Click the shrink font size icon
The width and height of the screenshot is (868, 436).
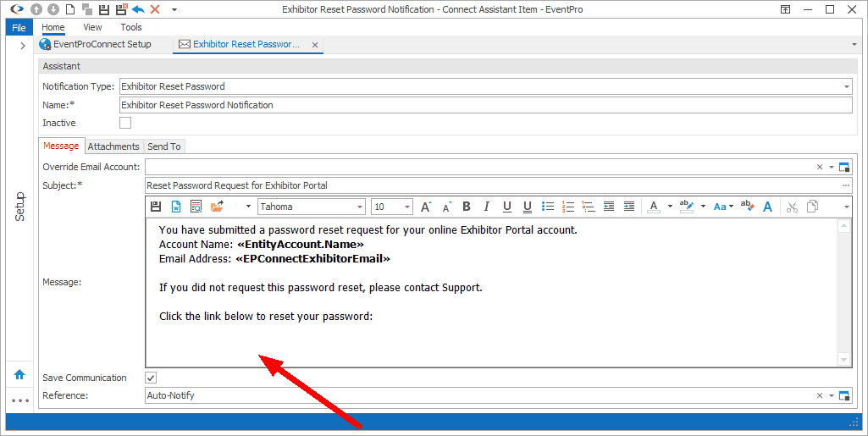click(x=447, y=207)
